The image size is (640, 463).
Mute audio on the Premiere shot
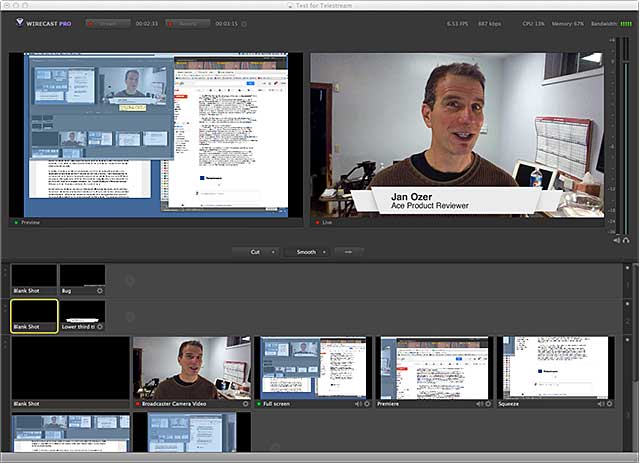(x=476, y=404)
